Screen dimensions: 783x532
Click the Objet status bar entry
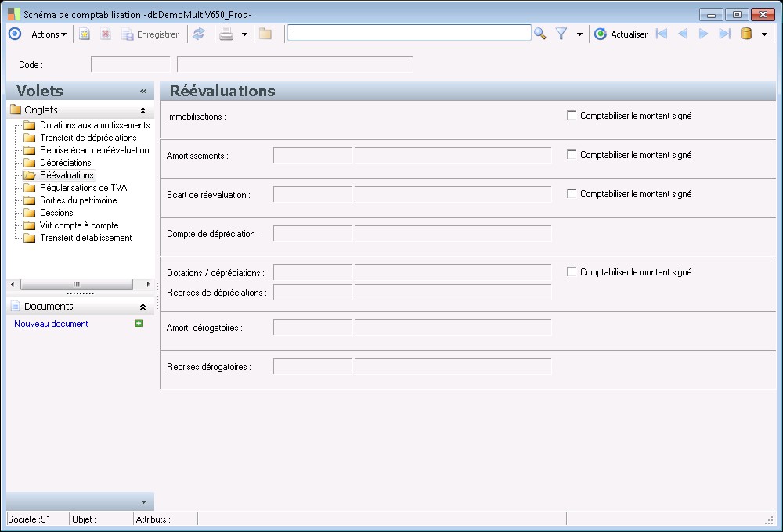[101, 519]
